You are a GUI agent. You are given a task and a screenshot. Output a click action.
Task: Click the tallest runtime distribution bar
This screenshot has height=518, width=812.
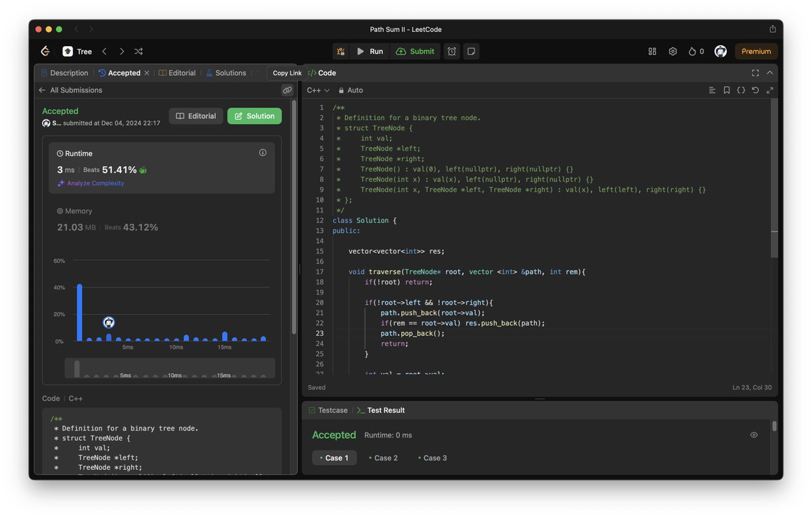pos(79,312)
